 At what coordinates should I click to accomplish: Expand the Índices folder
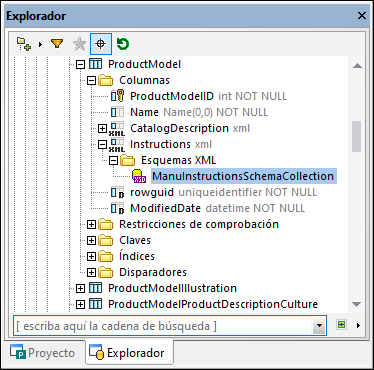91,256
